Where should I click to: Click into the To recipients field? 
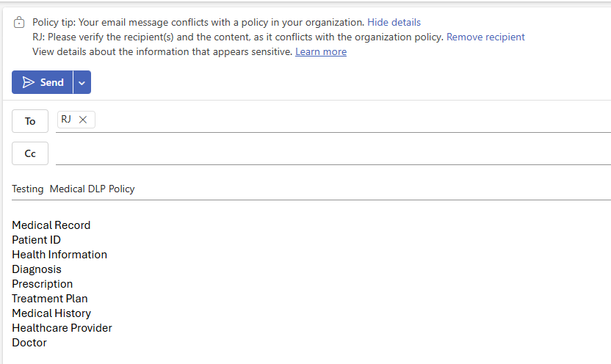coord(351,121)
